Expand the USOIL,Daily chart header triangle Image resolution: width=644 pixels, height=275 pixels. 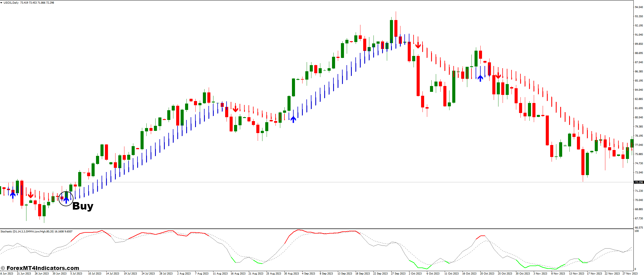pyautogui.click(x=2, y=3)
